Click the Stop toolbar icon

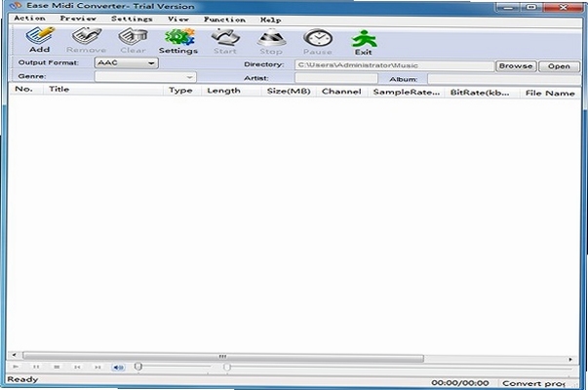click(x=271, y=42)
